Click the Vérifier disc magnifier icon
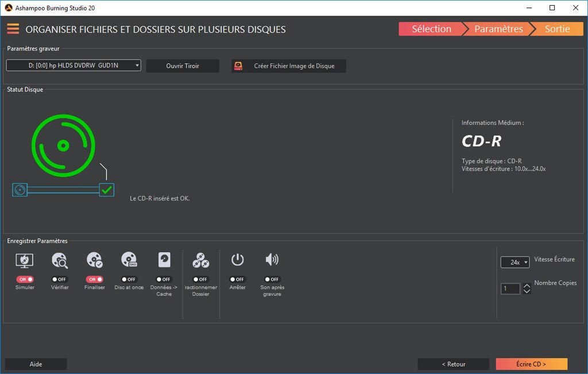Image resolution: width=588 pixels, height=374 pixels. 60,260
